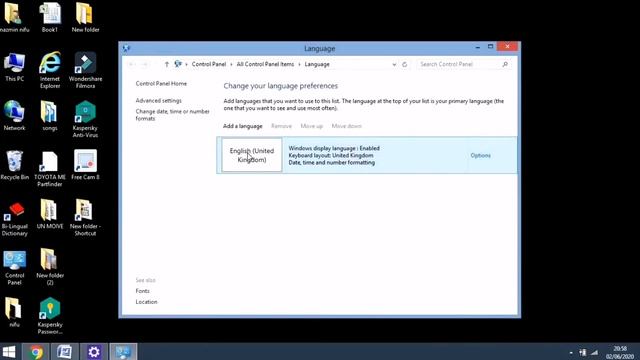The width and height of the screenshot is (640, 360).
Task: Open the songs folder
Action: (x=50, y=116)
